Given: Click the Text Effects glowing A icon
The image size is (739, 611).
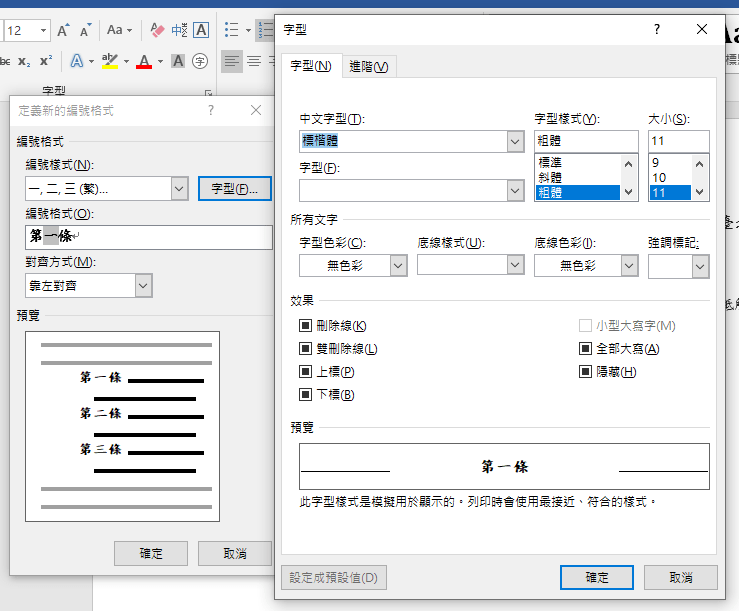Looking at the screenshot, I should click(77, 62).
